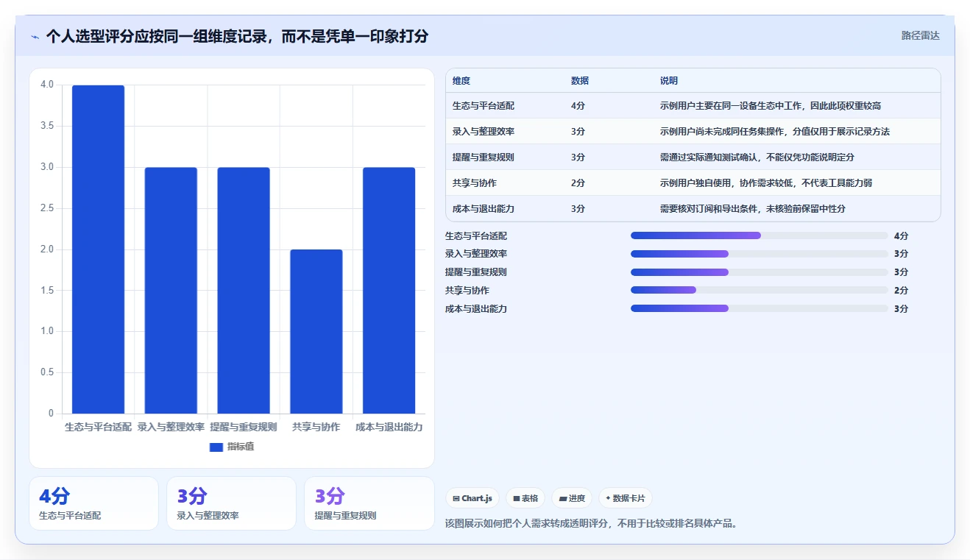Click the lightning icon before the title
This screenshot has width=970, height=560.
35,37
